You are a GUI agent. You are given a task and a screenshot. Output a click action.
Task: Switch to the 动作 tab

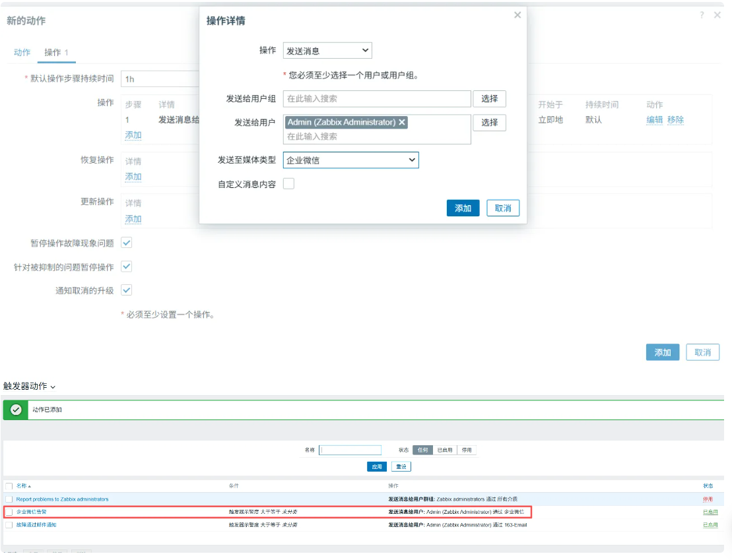22,52
